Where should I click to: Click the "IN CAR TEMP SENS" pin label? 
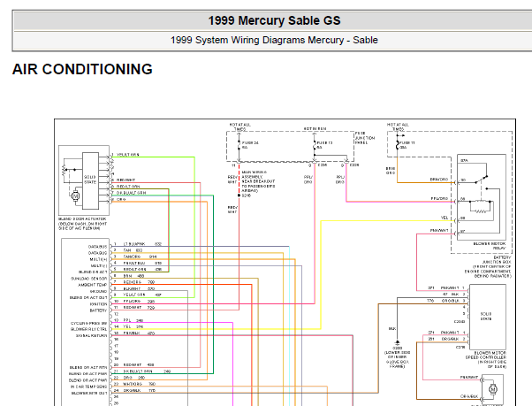coord(88,387)
